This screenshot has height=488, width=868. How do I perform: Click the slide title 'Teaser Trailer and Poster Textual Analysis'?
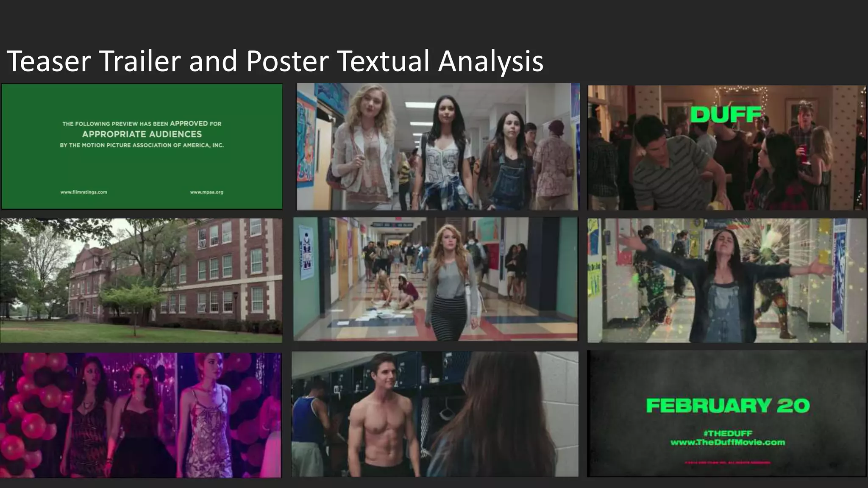pos(275,61)
